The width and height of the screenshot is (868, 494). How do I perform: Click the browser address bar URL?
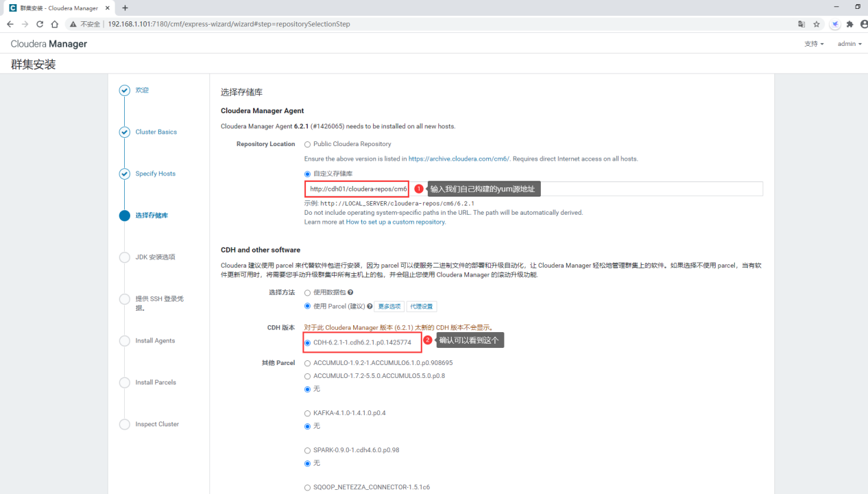coord(229,24)
